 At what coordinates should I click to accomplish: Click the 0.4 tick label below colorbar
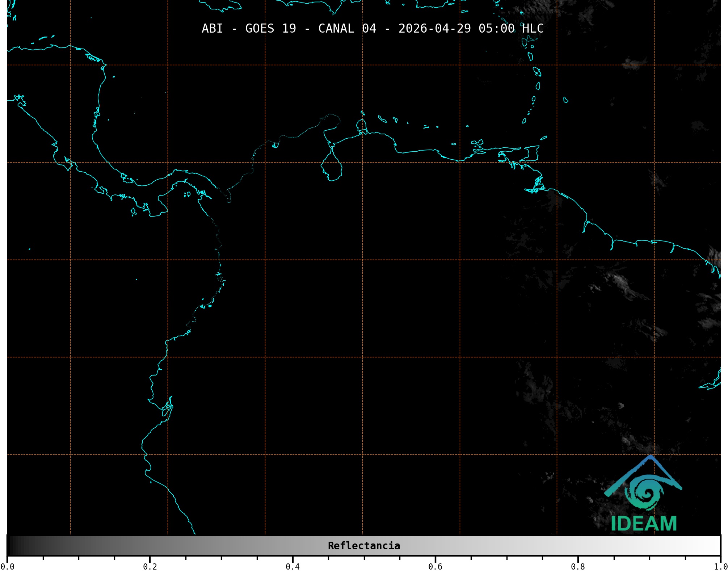[293, 566]
